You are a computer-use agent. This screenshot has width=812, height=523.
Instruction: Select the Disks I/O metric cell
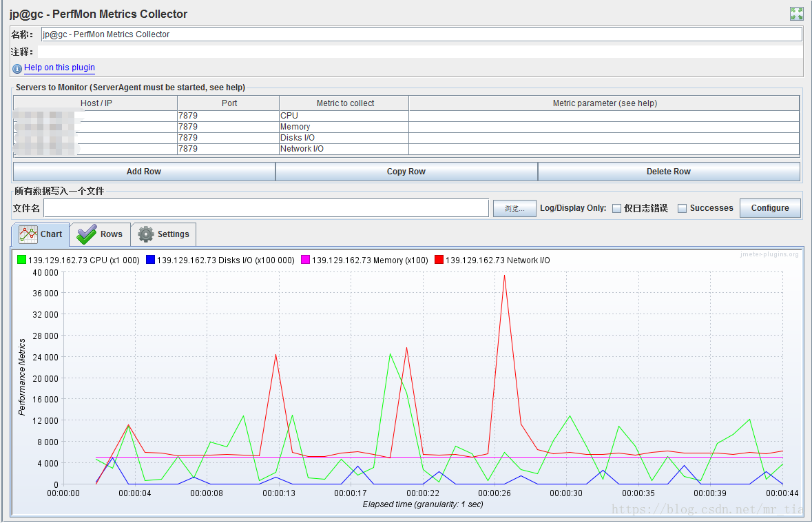coord(344,137)
